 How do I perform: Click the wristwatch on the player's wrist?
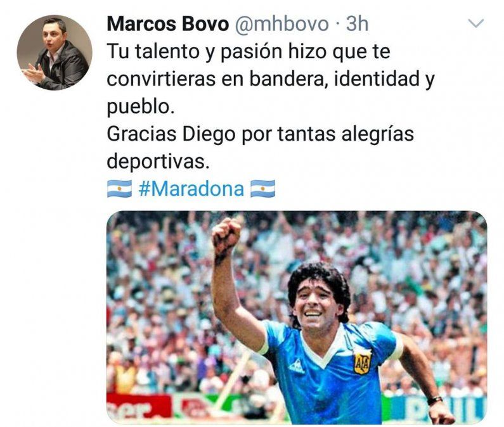tap(435, 400)
